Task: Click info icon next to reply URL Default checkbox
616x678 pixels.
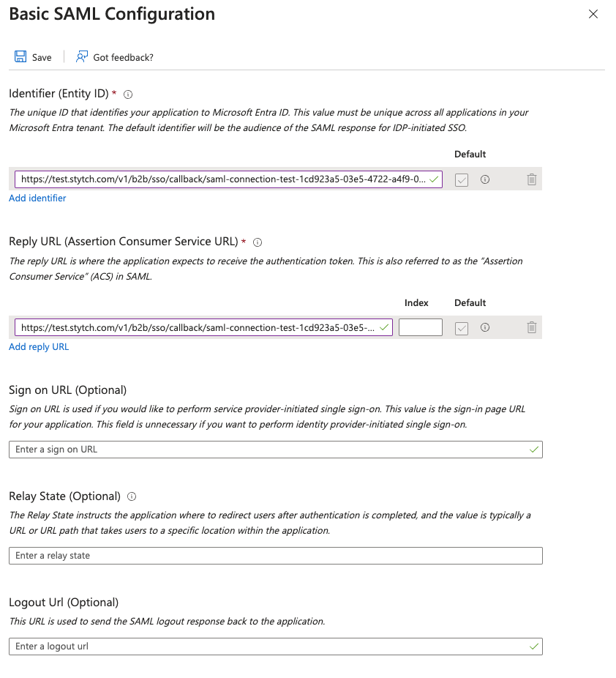Action: point(484,327)
